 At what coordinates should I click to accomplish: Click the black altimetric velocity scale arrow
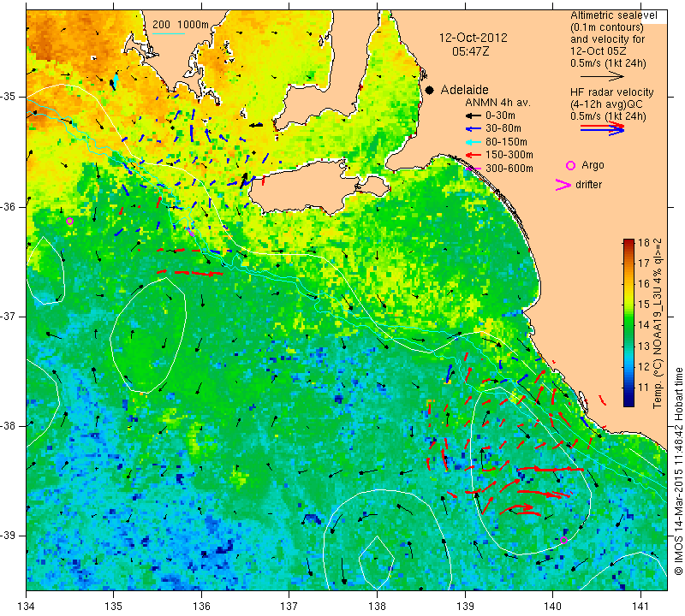click(x=601, y=76)
